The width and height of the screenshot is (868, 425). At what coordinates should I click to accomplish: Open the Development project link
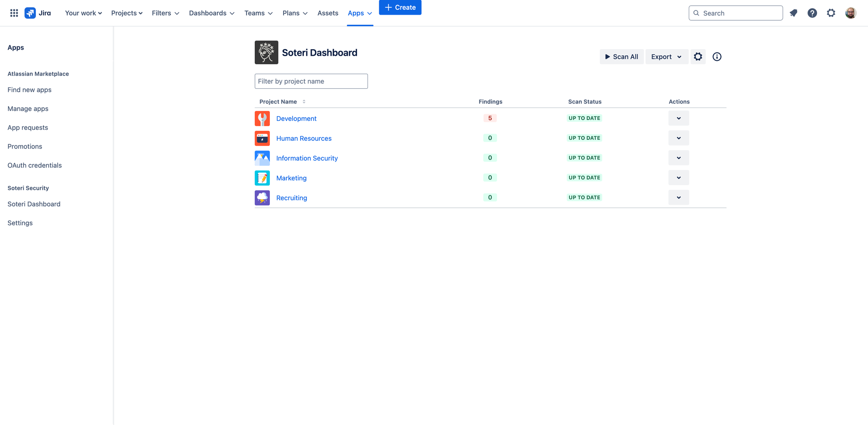[296, 119]
